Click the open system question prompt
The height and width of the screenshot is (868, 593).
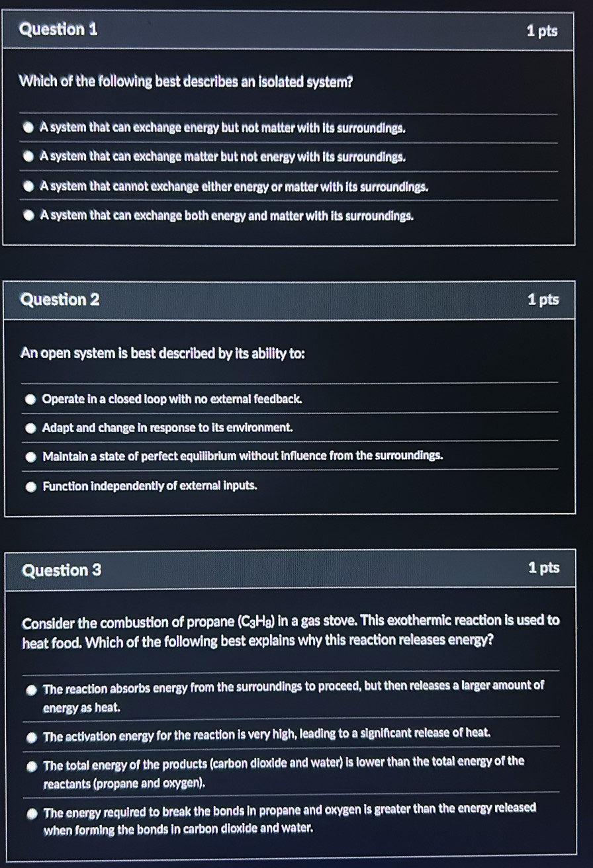click(163, 353)
